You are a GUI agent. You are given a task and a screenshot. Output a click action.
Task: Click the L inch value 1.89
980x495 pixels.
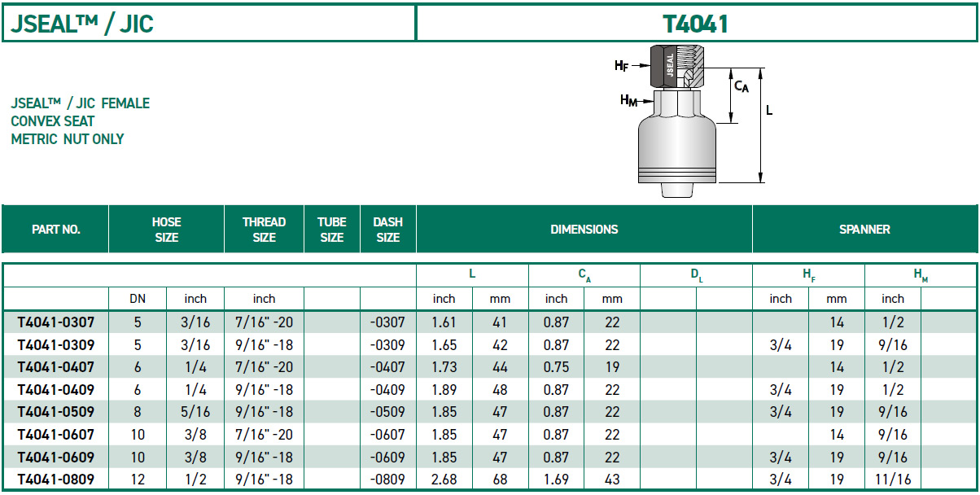click(444, 390)
